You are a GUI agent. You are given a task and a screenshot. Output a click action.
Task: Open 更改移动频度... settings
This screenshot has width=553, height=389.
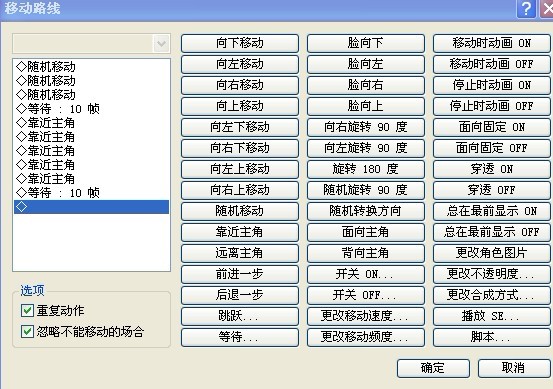366,337
